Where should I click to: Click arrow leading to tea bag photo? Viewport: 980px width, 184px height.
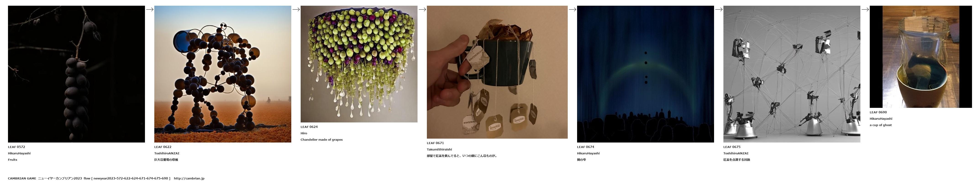point(422,10)
